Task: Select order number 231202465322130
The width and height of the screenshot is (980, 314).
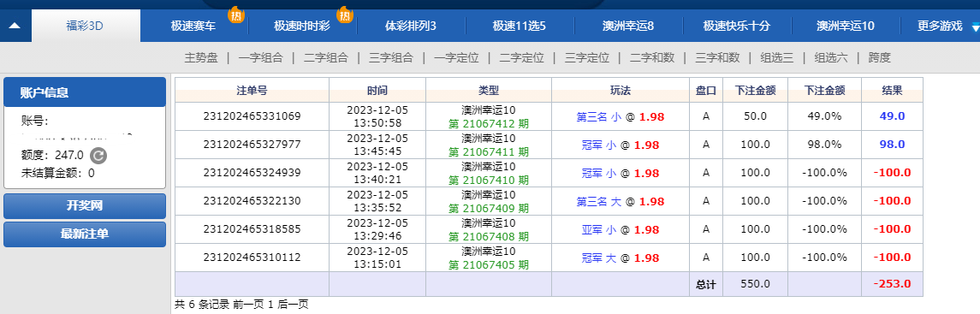Action: pyautogui.click(x=252, y=201)
